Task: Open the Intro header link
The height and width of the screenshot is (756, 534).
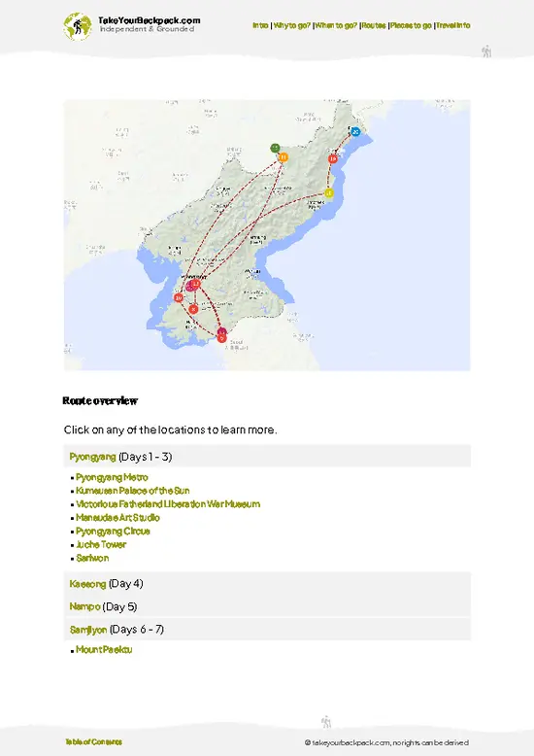Action: [260, 25]
